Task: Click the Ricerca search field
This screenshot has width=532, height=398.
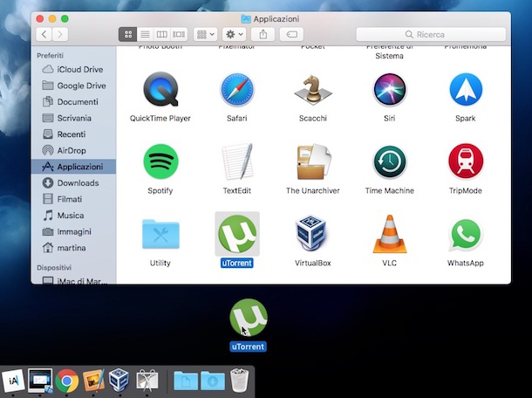Action: [x=431, y=34]
